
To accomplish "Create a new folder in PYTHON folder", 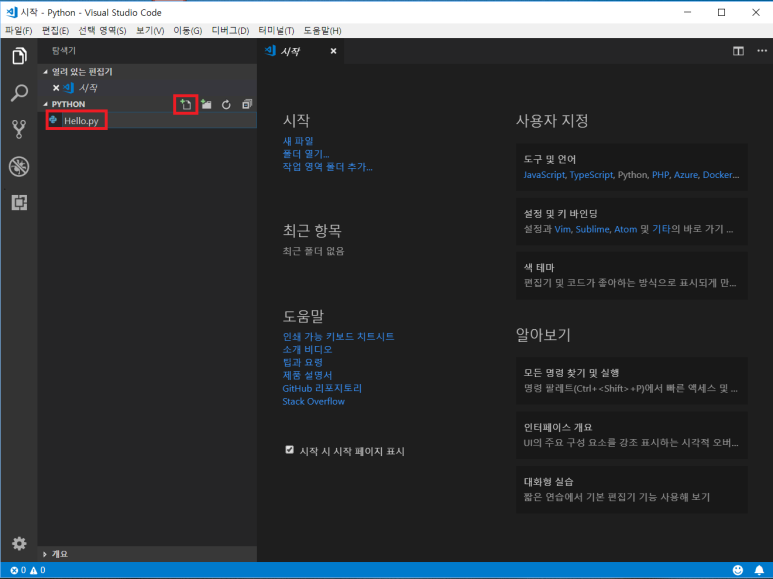I will point(206,104).
